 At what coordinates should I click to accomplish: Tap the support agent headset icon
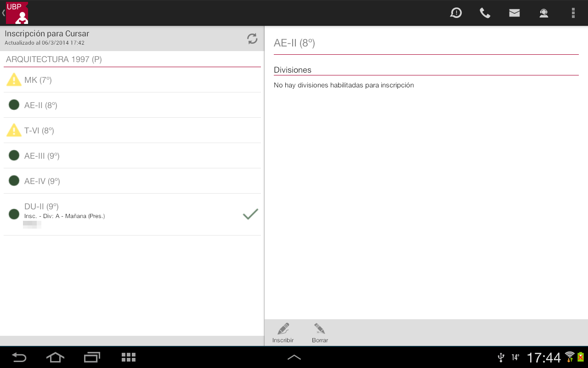[544, 13]
